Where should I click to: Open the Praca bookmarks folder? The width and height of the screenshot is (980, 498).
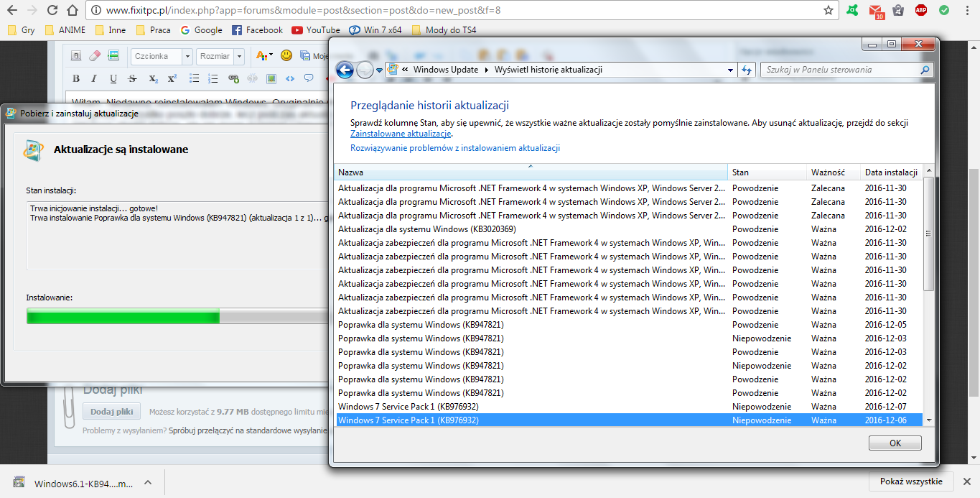153,30
